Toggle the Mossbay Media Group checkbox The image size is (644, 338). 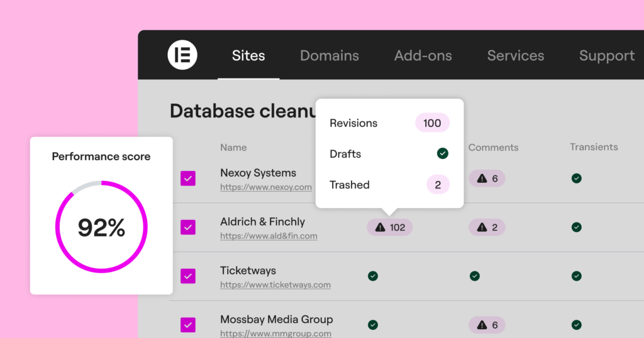188,325
